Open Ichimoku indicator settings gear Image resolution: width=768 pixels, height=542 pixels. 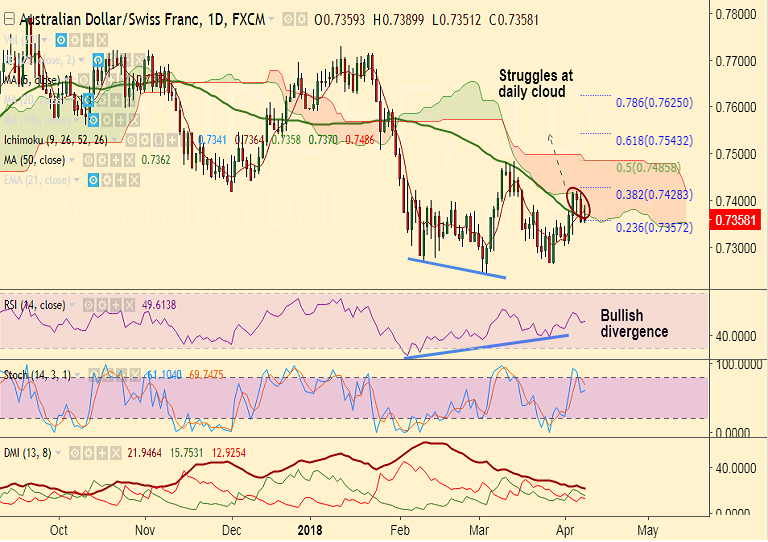(x=144, y=141)
